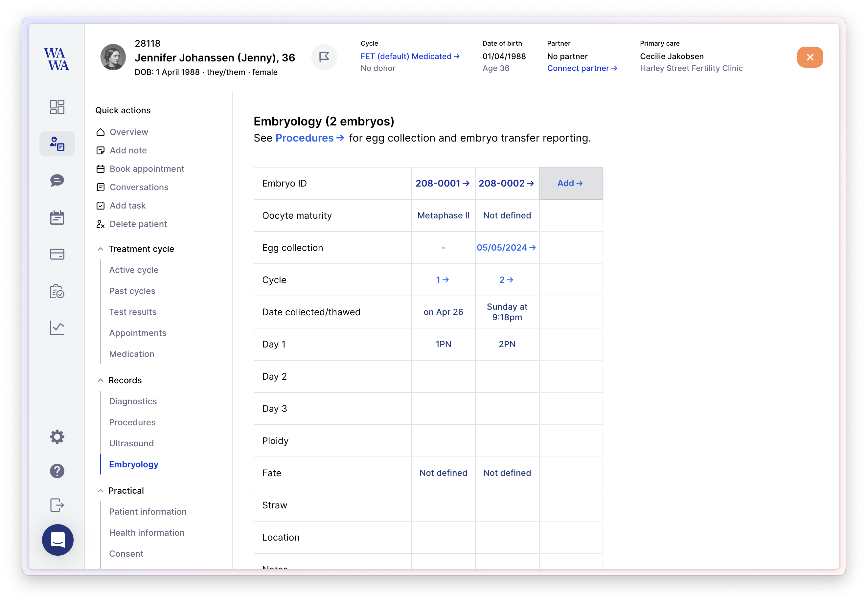This screenshot has height=603, width=868.
Task: Collapse the Treatment cycle section
Action: click(x=101, y=249)
